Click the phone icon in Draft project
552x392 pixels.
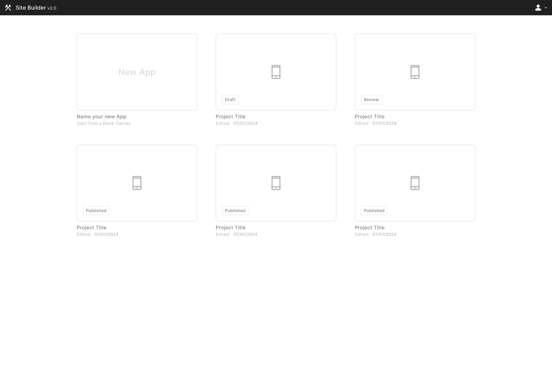[x=276, y=72]
